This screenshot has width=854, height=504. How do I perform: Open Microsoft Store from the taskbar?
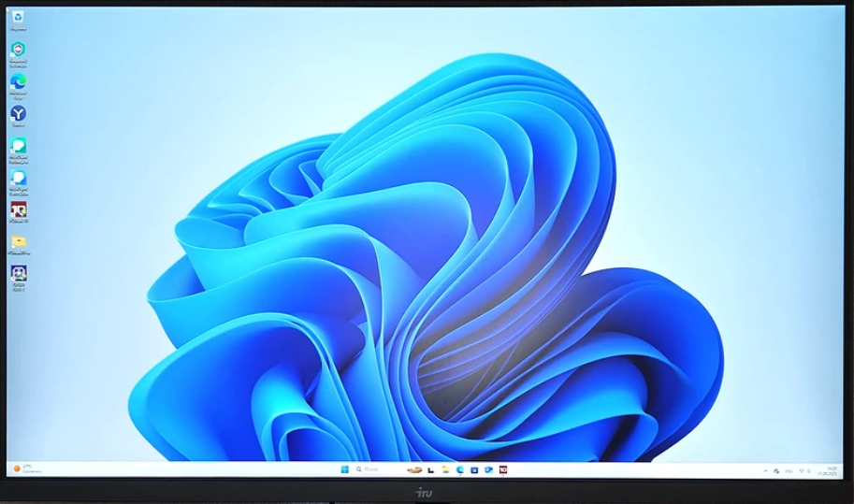474,469
